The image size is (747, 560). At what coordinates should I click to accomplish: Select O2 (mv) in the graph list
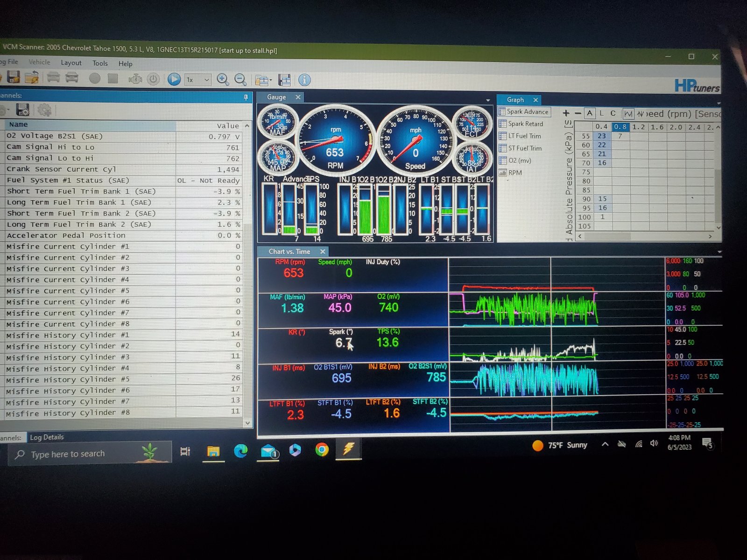click(x=515, y=160)
